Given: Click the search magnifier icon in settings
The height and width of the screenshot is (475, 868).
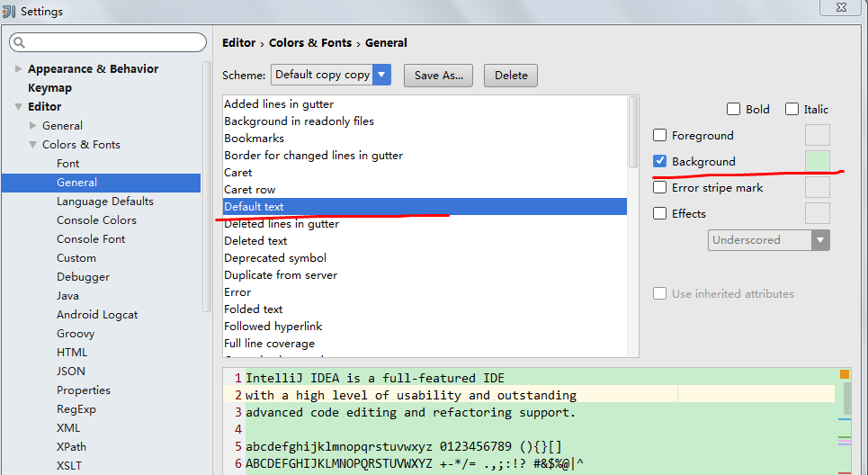Looking at the screenshot, I should coord(19,42).
